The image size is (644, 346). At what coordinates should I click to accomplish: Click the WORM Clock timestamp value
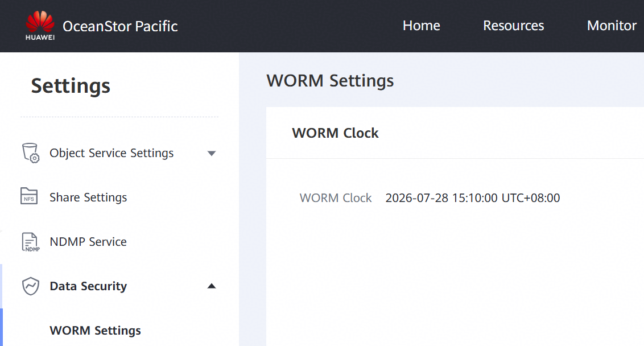point(473,197)
